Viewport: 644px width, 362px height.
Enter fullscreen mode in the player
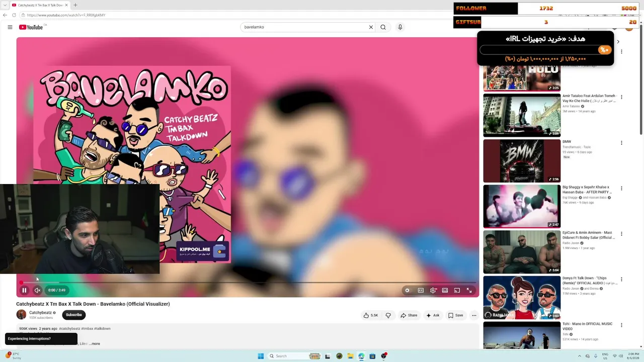click(469, 290)
